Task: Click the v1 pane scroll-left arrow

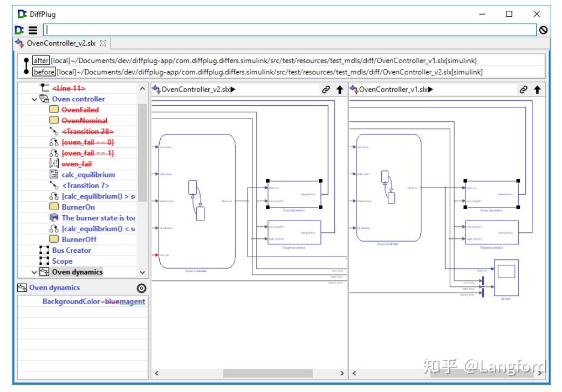Action: pyautogui.click(x=354, y=373)
